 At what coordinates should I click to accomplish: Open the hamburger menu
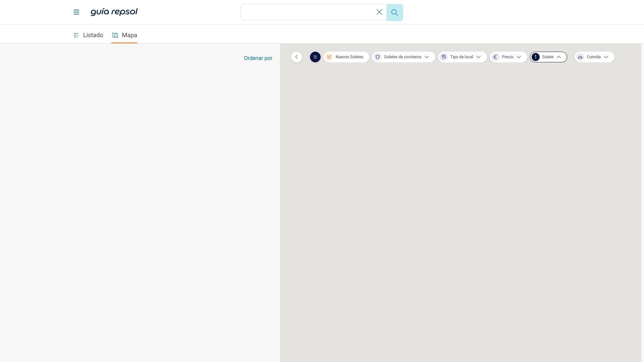[x=76, y=12]
